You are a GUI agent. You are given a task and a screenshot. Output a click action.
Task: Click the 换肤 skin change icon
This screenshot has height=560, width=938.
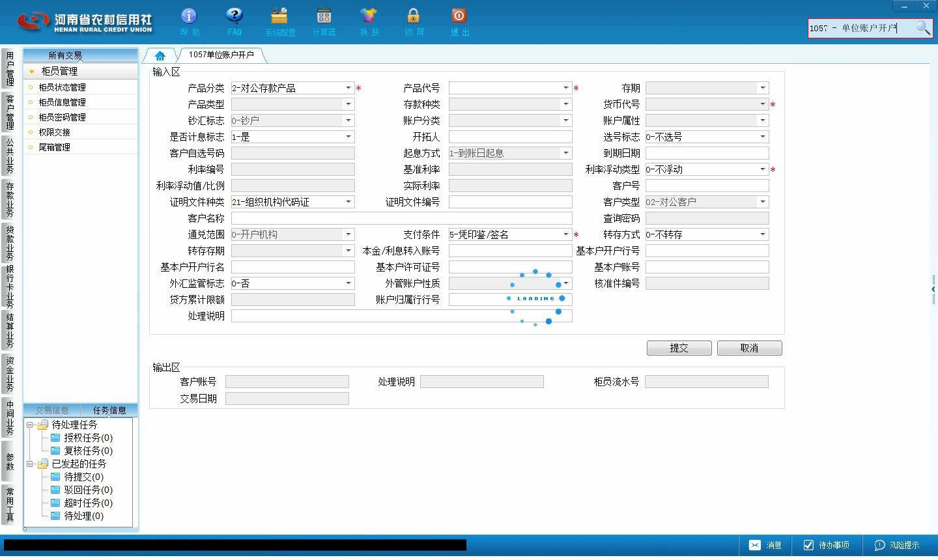369,21
